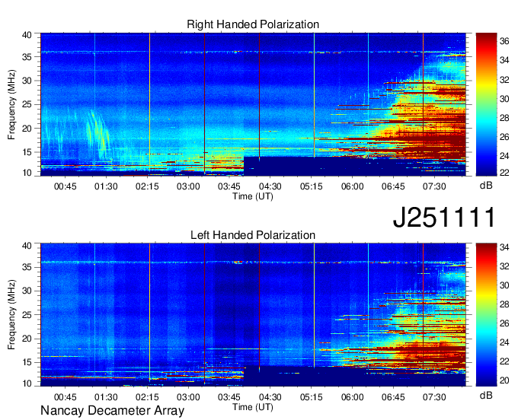Click the 07:30 time tick under the left-handed plot
518x420 pixels.
click(x=434, y=397)
